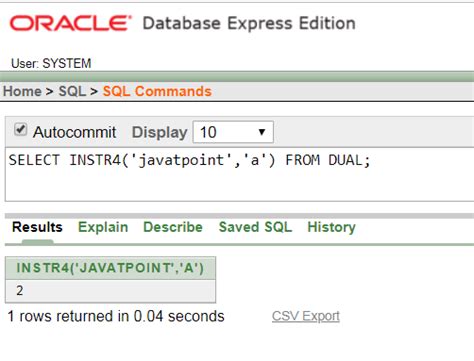
Task: Click the Oracle logo
Action: pos(70,24)
